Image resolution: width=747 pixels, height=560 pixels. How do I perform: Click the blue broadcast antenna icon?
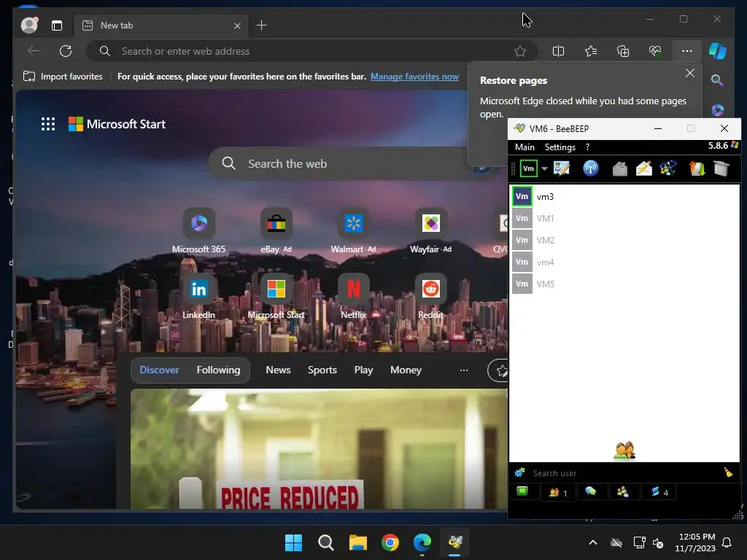[x=591, y=168]
